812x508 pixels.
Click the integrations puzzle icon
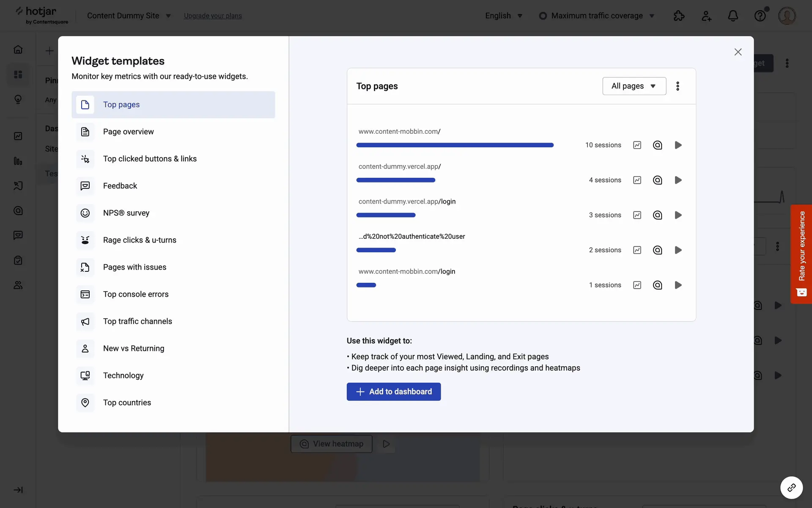[679, 16]
